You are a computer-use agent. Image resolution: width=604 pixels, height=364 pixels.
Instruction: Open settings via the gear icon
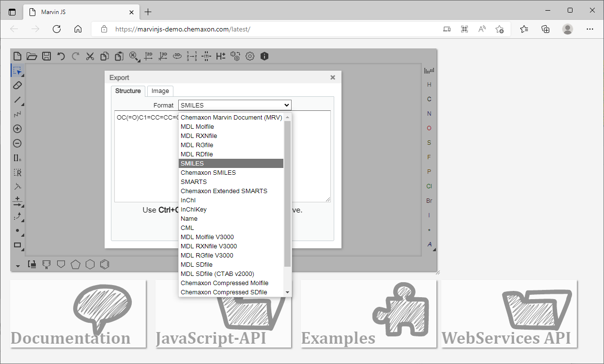pos(250,56)
